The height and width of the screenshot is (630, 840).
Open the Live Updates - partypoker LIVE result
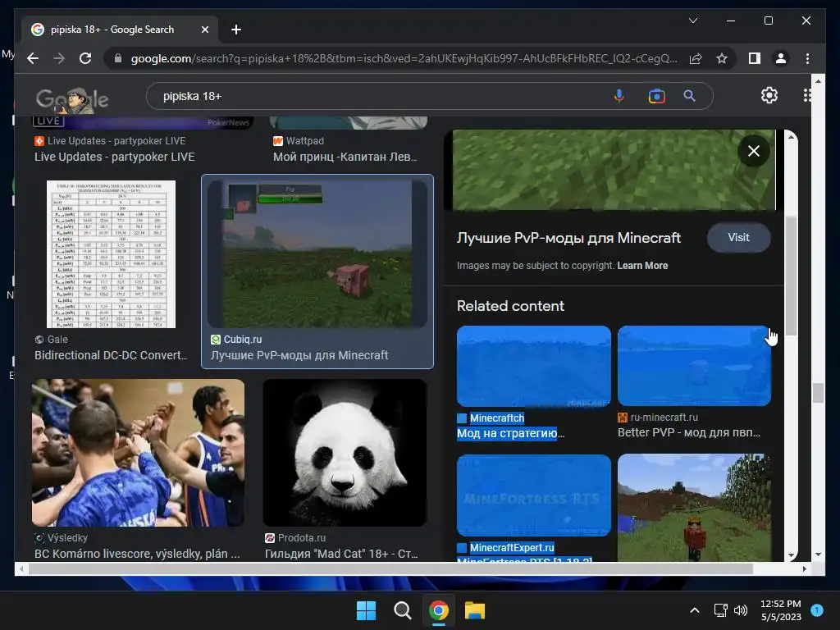(115, 157)
